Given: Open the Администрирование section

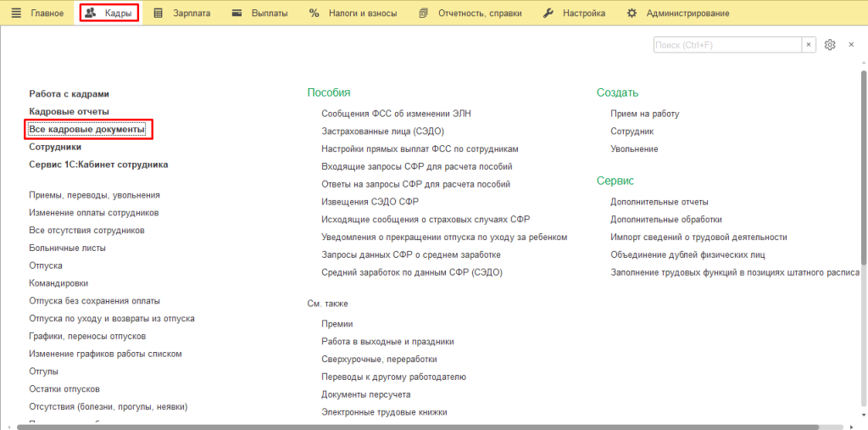Looking at the screenshot, I should tap(688, 13).
